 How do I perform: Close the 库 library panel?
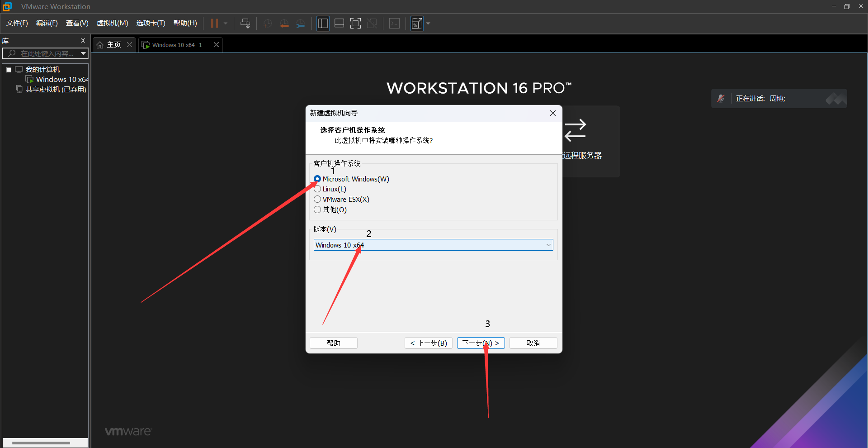83,40
